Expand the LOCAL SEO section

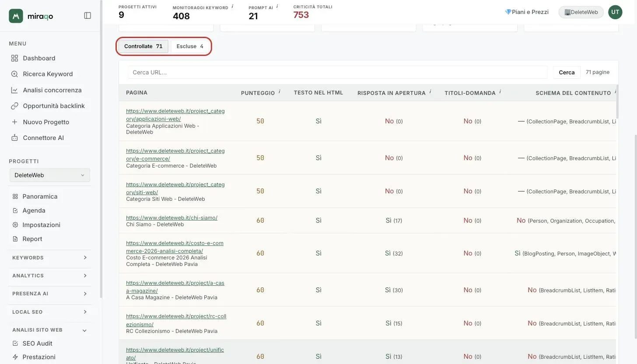[x=50, y=312]
